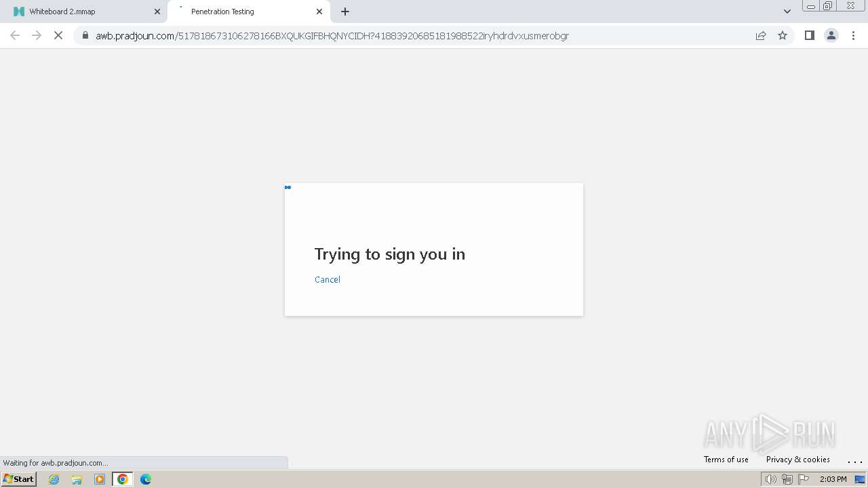Open Chrome profile avatar
The width and height of the screenshot is (868, 488).
[x=831, y=35]
